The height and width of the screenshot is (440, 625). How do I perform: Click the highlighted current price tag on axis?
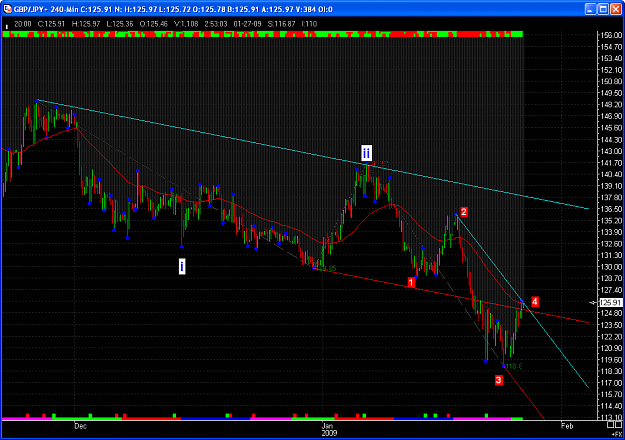[611, 302]
